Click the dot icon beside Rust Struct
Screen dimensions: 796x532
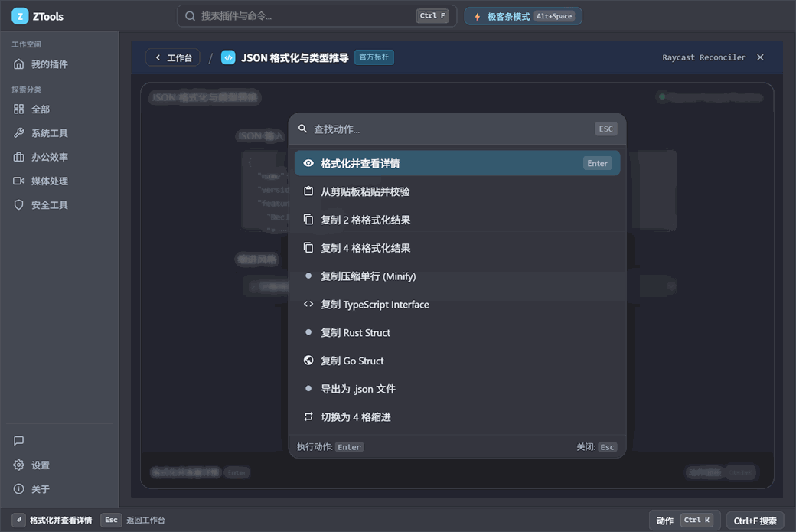click(308, 332)
